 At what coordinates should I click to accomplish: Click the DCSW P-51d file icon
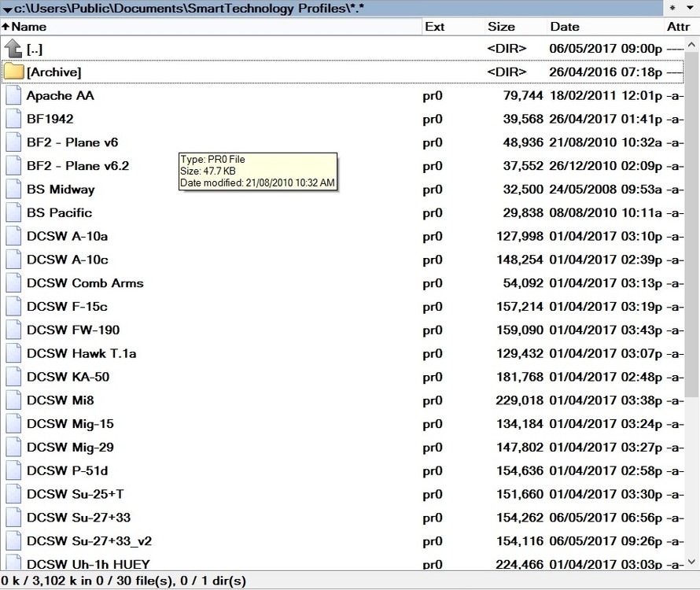[13, 470]
